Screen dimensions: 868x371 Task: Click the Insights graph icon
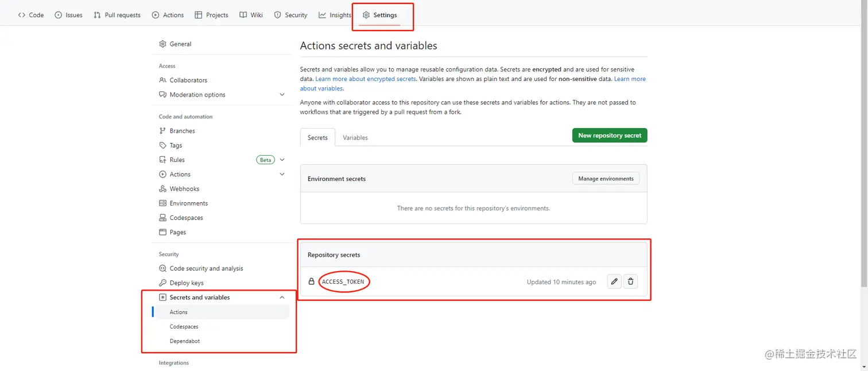pos(323,15)
